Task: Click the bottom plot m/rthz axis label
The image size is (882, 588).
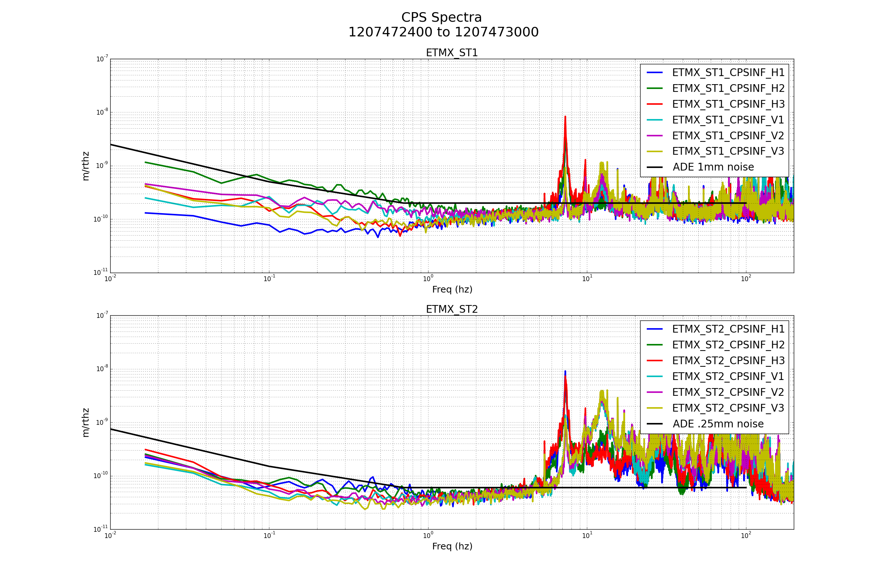Action: (86, 423)
